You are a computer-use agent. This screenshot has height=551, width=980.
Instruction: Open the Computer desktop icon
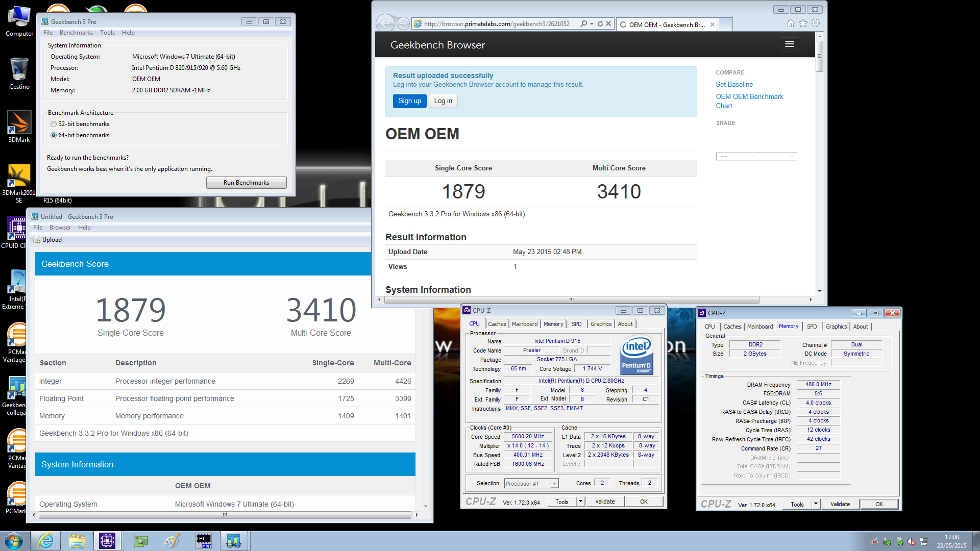click(19, 20)
